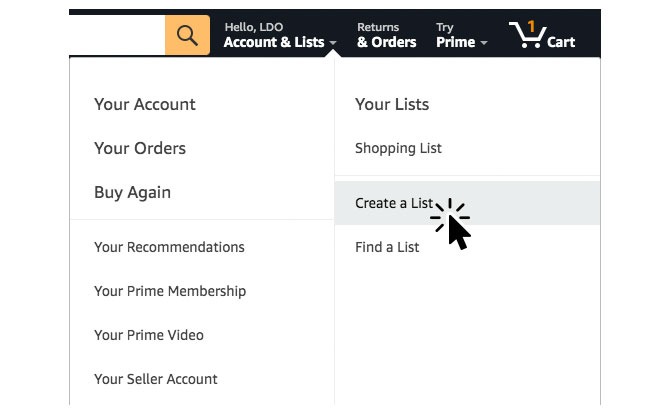Open Your Seller Account
This screenshot has width=670, height=415.
click(156, 379)
